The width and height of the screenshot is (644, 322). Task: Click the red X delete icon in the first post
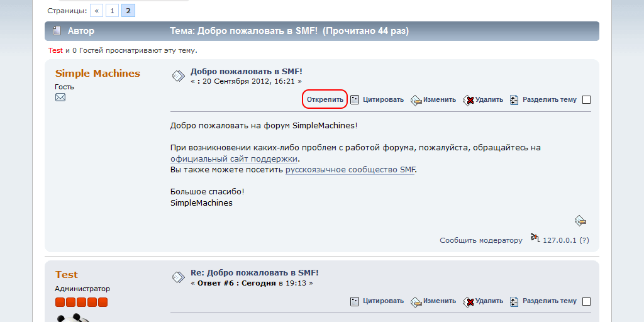pyautogui.click(x=468, y=100)
